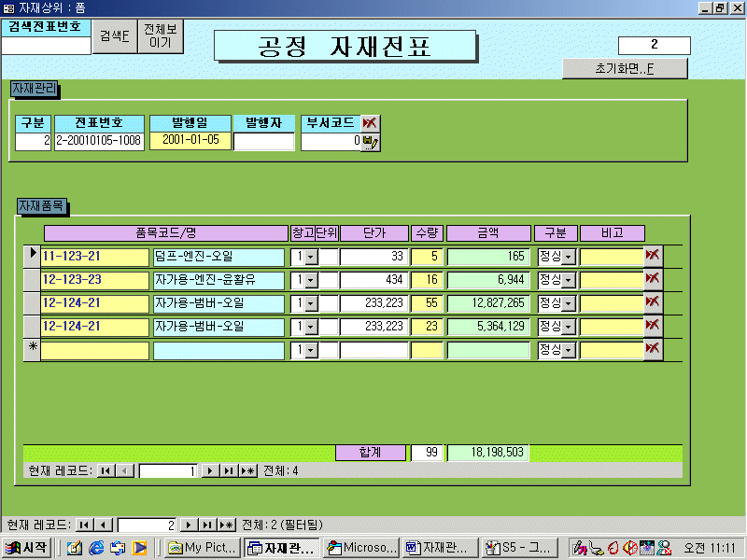Open 창고 dropdown on 자가용-엔진-윤활유 row
The width and height of the screenshot is (747, 560).
point(311,281)
